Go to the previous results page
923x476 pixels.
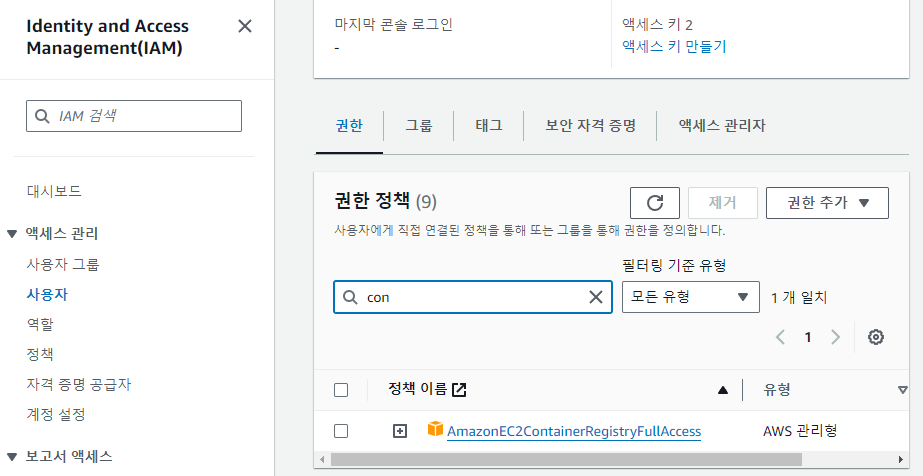click(x=781, y=337)
